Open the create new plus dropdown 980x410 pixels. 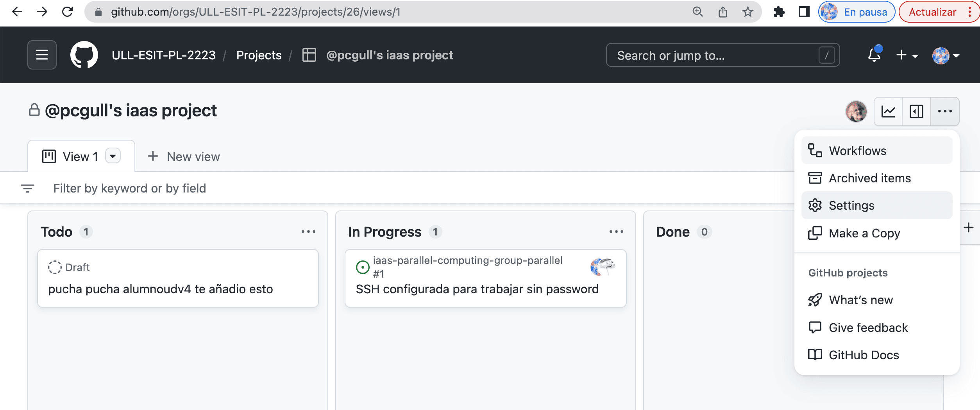907,55
